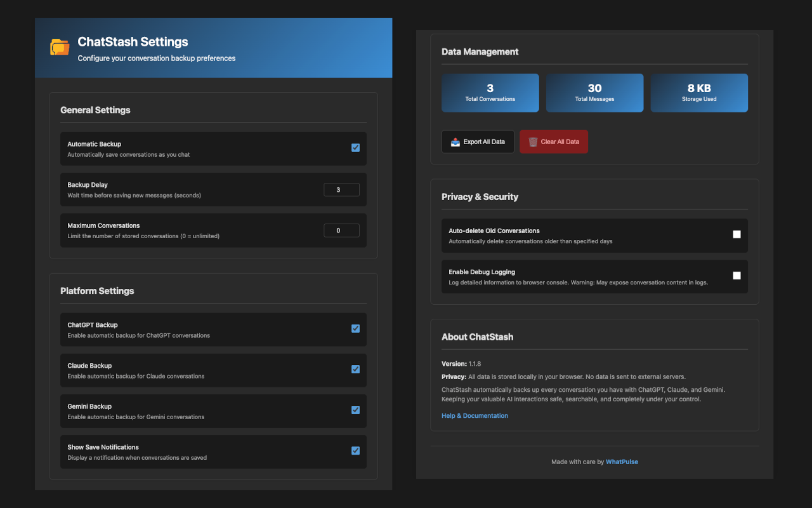Turn off Claude Backup checkbox
Image resolution: width=812 pixels, height=508 pixels.
tap(355, 369)
